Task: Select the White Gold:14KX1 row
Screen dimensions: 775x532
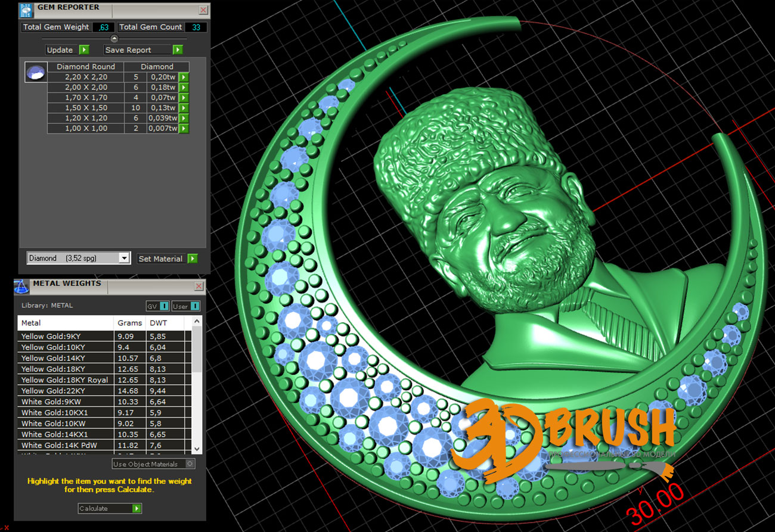Action: (x=104, y=435)
